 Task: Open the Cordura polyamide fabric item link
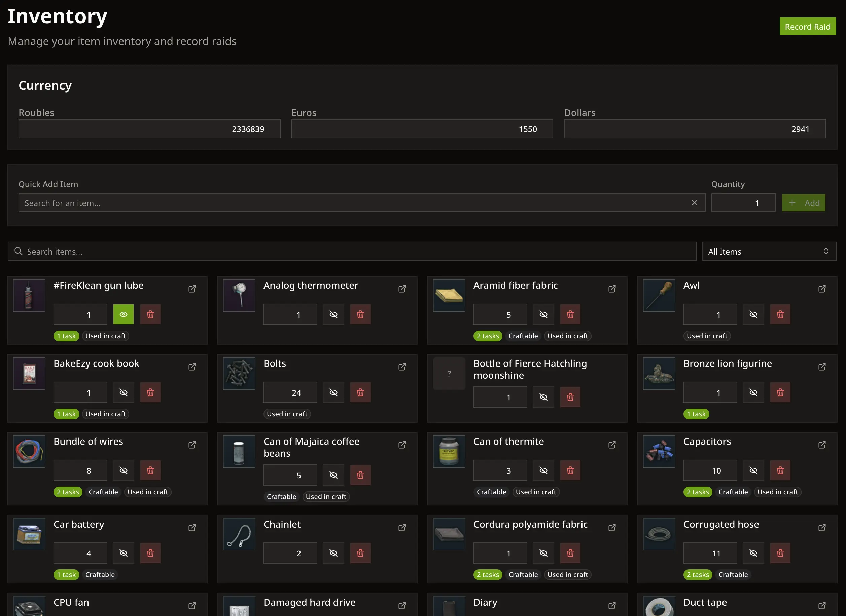[612, 527]
